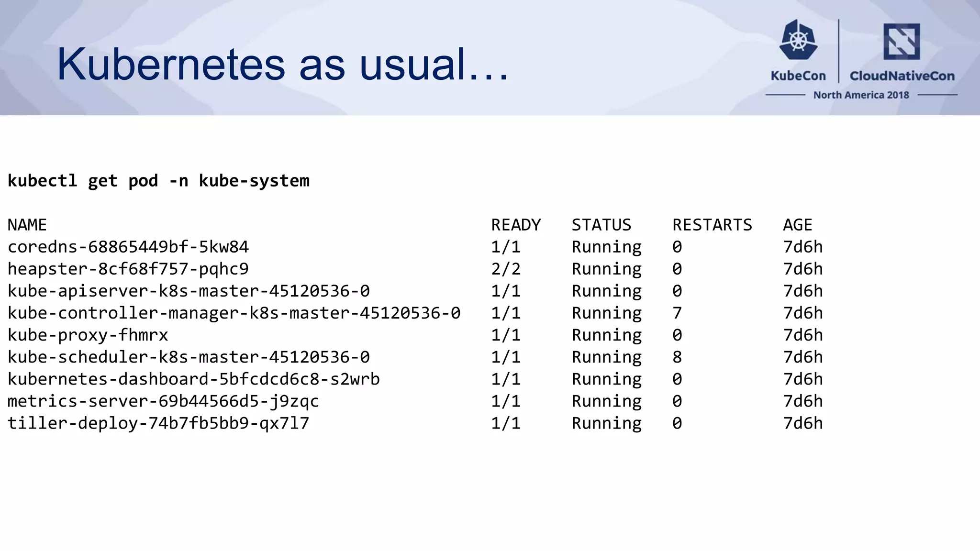Click the slide title 'Kubernetes as usual…'
Viewport: 980px width, 551px height.
282,65
